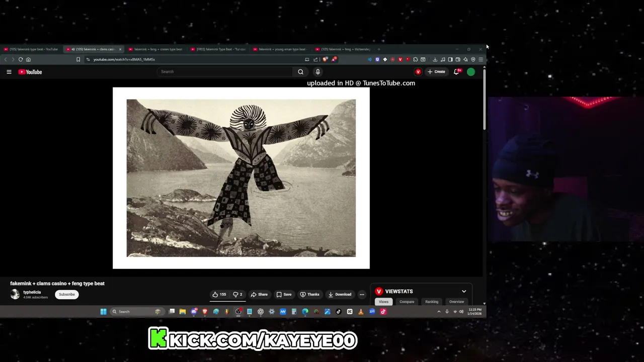Open Windows Start button
644x362 pixels.
tap(103, 312)
